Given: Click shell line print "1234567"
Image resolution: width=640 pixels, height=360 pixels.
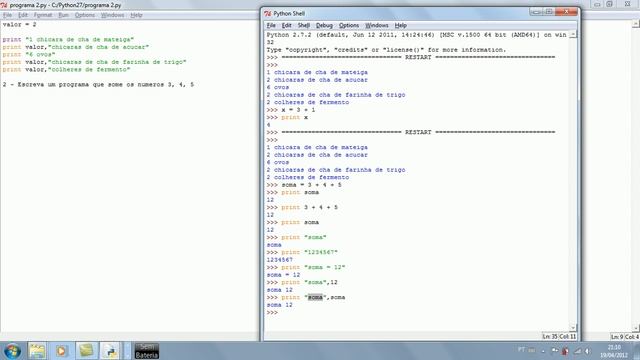Looking at the screenshot, I should [x=302, y=252].
